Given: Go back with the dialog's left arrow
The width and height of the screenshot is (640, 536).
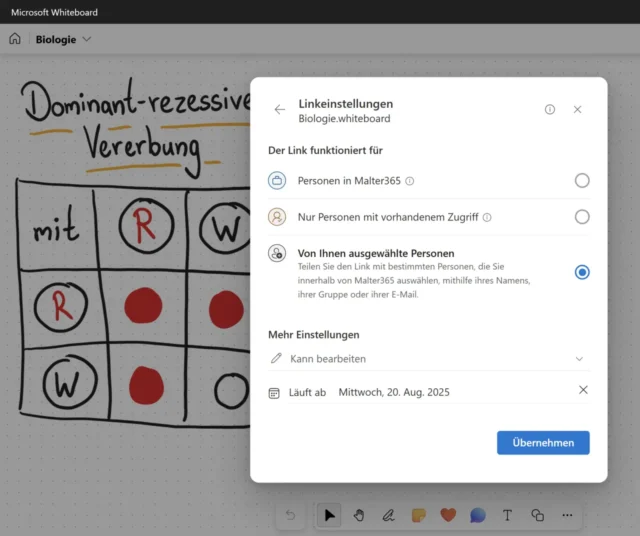Looking at the screenshot, I should 280,110.
